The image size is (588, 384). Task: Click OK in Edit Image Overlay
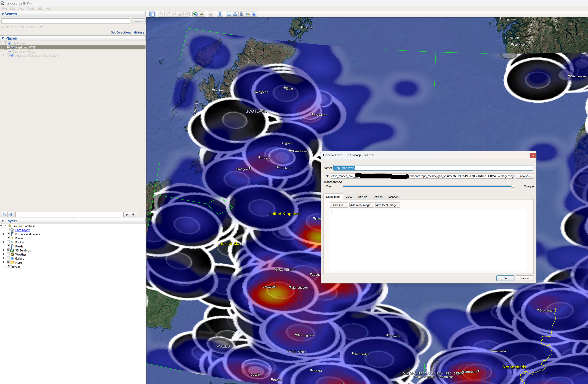tap(505, 278)
